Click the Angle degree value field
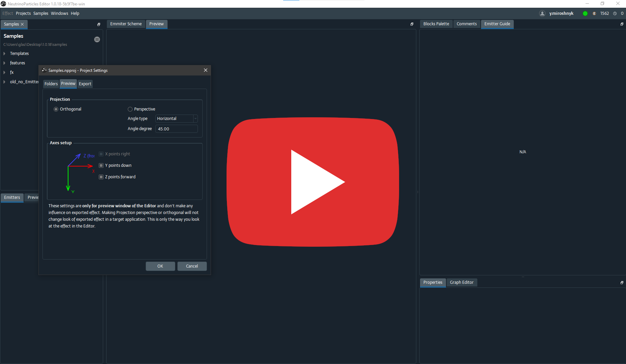Screen dimensions: 626x364 [x=176, y=129]
